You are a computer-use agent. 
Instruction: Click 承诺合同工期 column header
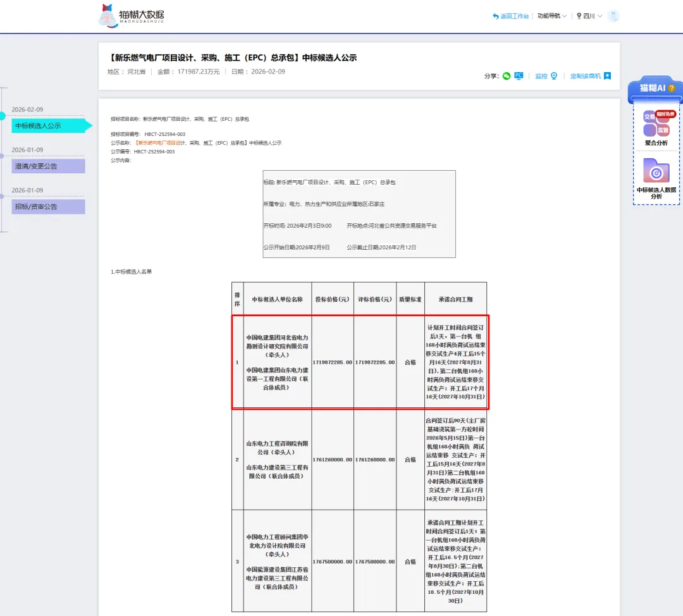pyautogui.click(x=455, y=299)
